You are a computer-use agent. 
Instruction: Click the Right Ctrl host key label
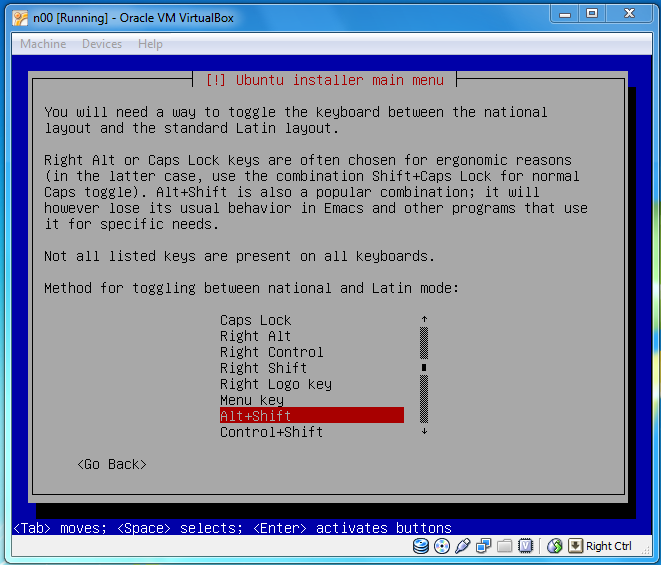608,546
